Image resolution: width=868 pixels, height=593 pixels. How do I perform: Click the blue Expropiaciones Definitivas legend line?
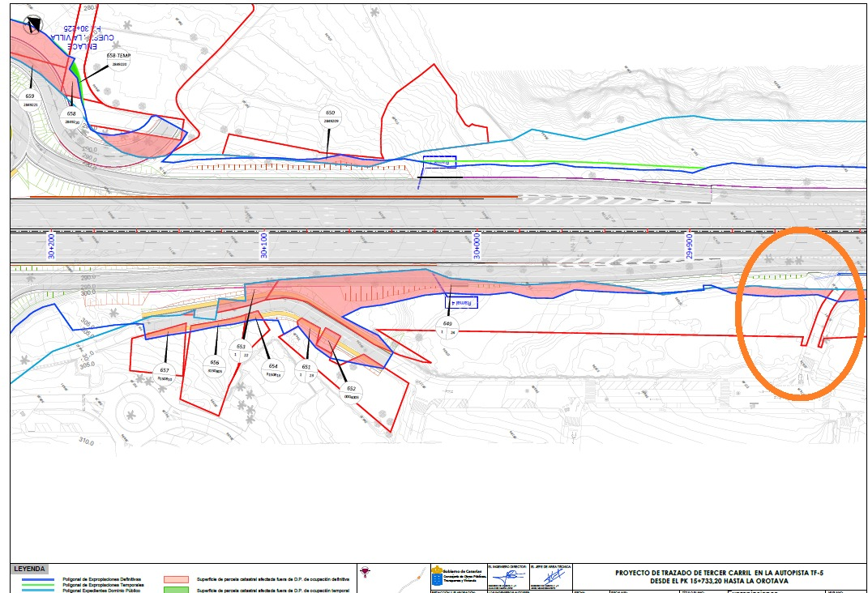[x=38, y=580]
